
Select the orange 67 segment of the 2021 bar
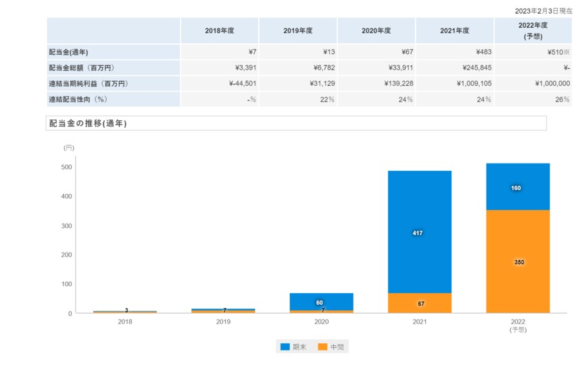coord(420,303)
